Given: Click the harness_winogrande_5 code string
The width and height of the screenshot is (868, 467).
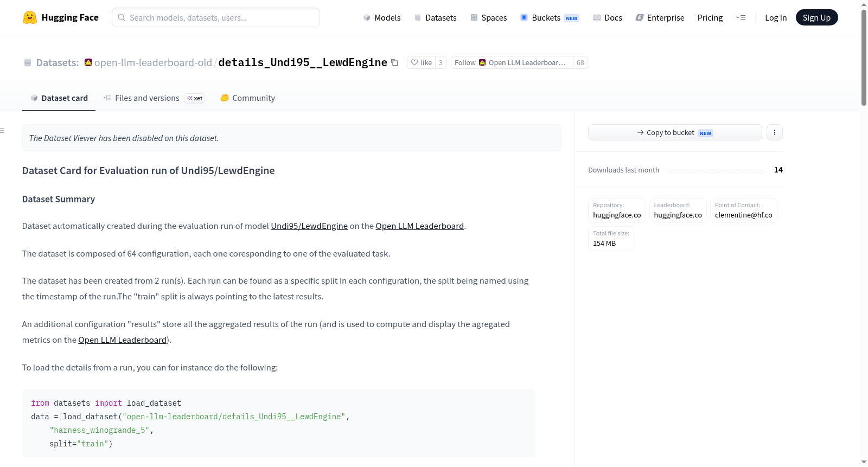Looking at the screenshot, I should click(x=99, y=430).
